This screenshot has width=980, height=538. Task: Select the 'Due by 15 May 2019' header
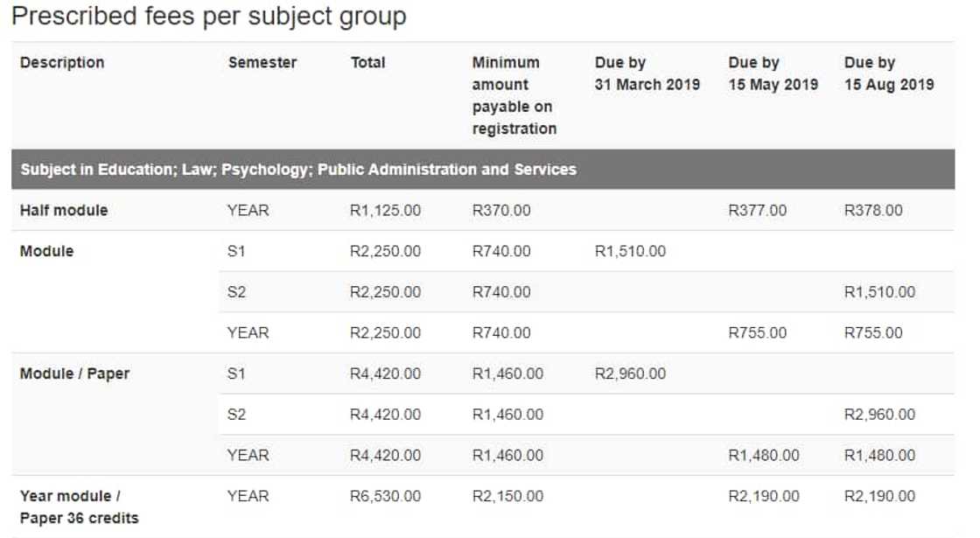point(773,73)
